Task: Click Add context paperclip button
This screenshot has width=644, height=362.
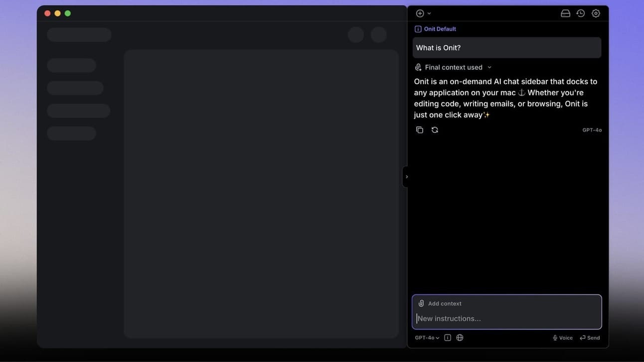Action: [440, 304]
